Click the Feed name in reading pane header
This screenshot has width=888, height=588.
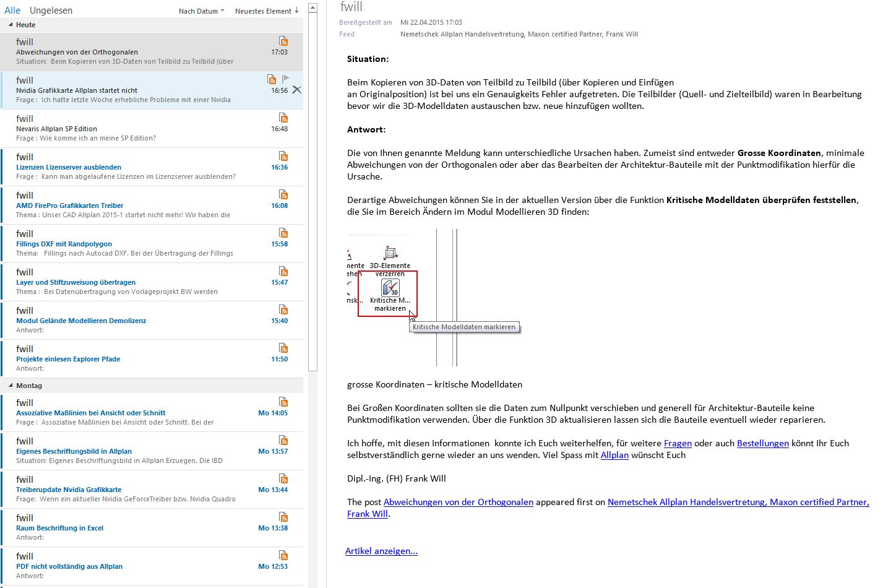519,34
